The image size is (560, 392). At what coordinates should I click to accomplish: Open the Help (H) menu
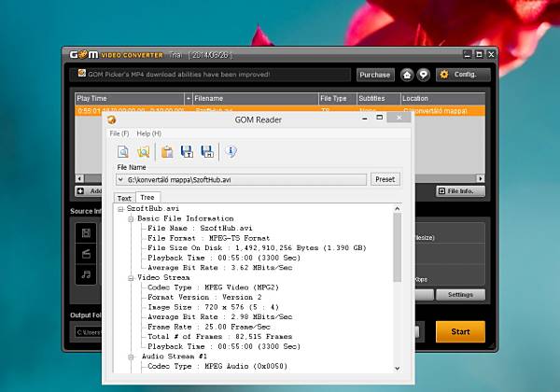pyautogui.click(x=149, y=133)
